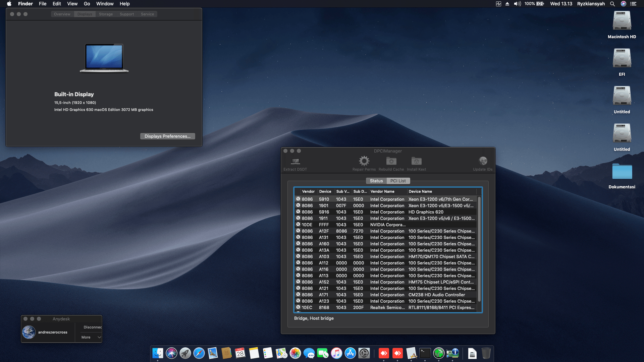Click the Displays Preferences button
644x362 pixels.
[x=167, y=136]
